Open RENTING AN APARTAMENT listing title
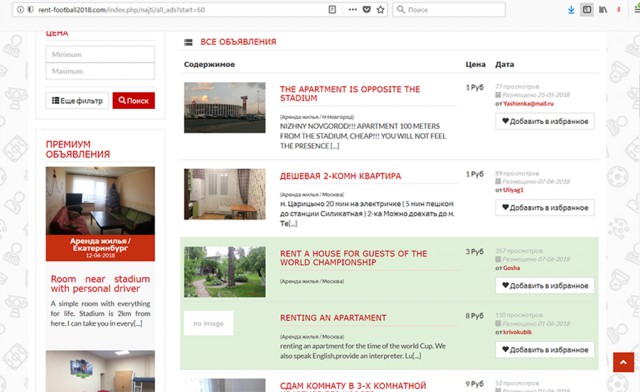This screenshot has width=640, height=392. pos(333,318)
